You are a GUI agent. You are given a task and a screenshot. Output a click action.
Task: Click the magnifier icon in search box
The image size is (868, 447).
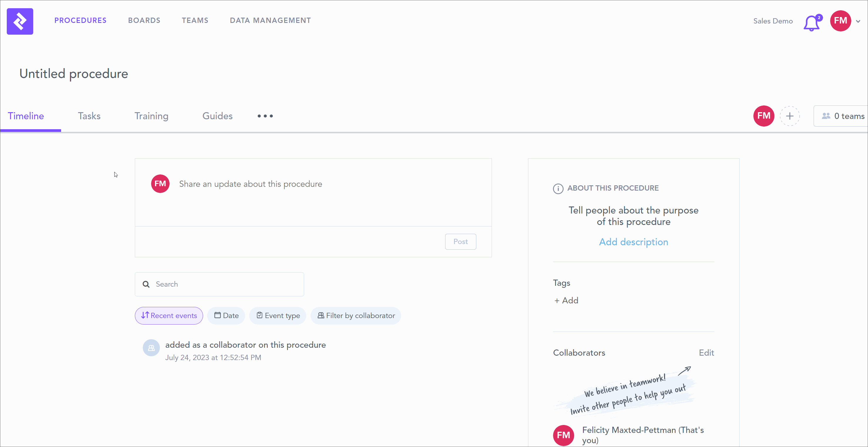146,284
